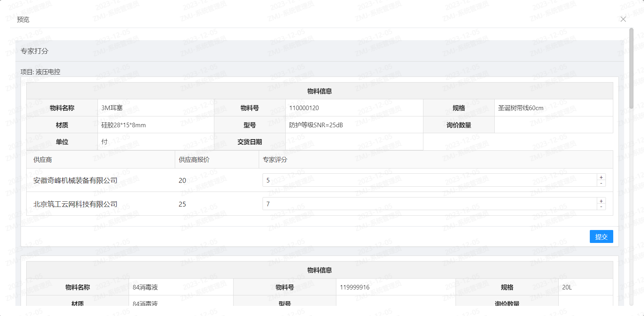Select the quote value 25
This screenshot has width=644, height=316.
click(x=182, y=204)
